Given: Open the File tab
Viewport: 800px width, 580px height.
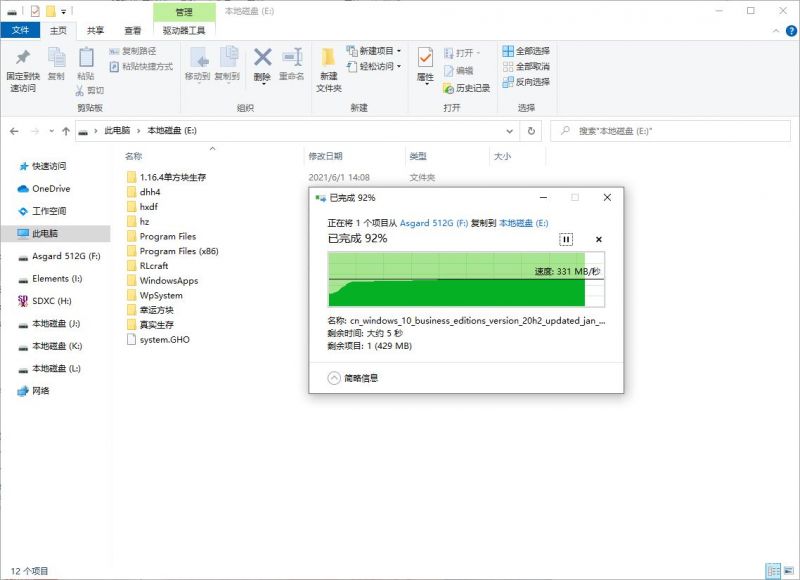Looking at the screenshot, I should click(x=20, y=30).
